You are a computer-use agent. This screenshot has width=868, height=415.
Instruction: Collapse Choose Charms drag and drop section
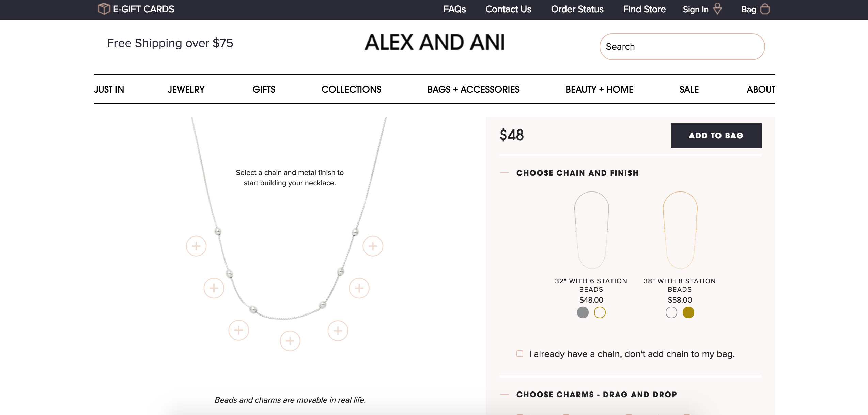[505, 395]
